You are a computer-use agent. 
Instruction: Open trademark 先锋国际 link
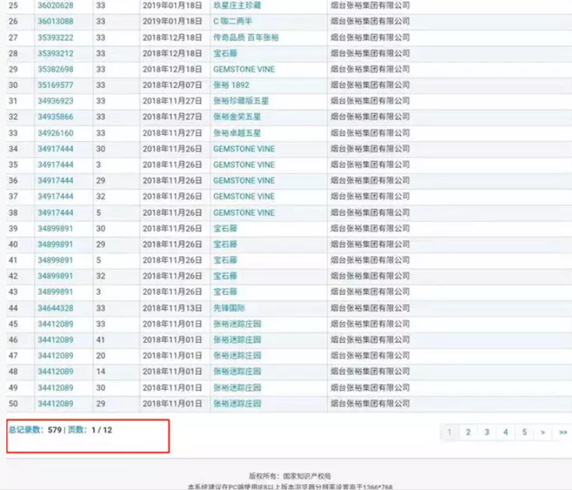tap(229, 308)
